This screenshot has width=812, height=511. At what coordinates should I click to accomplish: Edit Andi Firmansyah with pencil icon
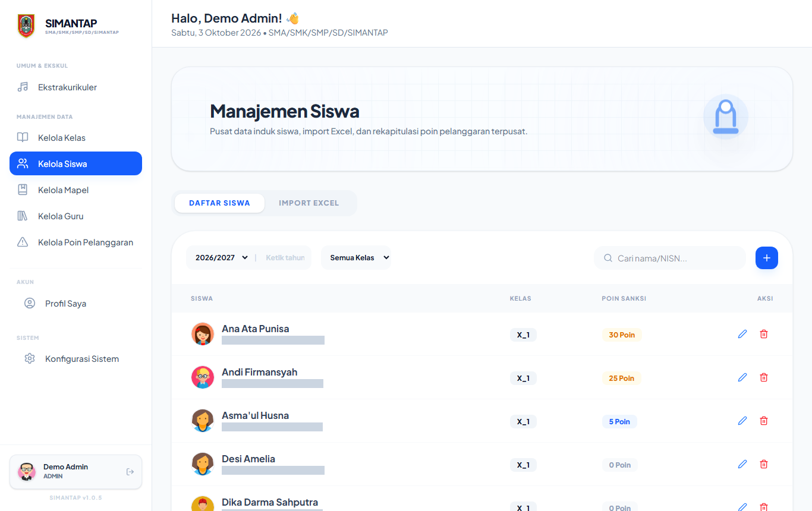[742, 377]
